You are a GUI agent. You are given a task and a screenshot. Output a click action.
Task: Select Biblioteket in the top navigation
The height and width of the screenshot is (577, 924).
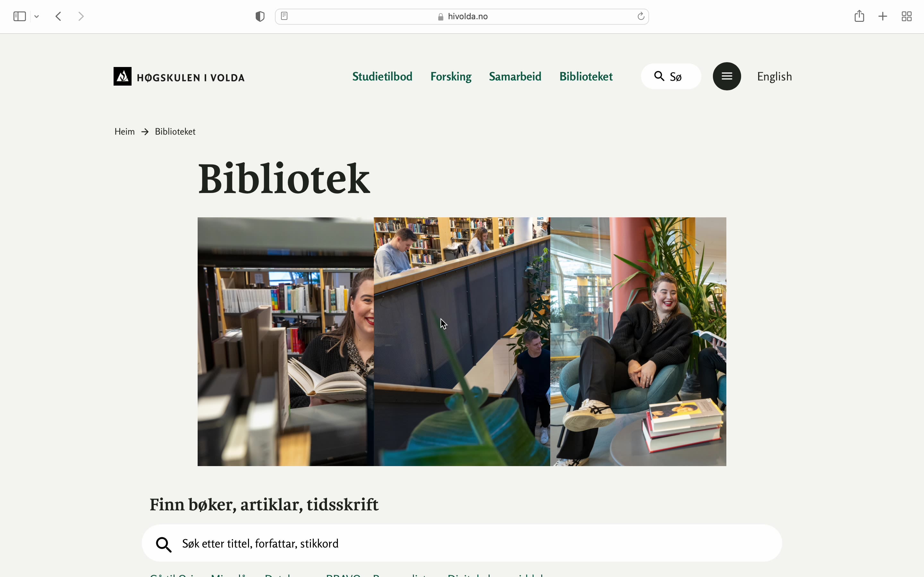pyautogui.click(x=586, y=76)
